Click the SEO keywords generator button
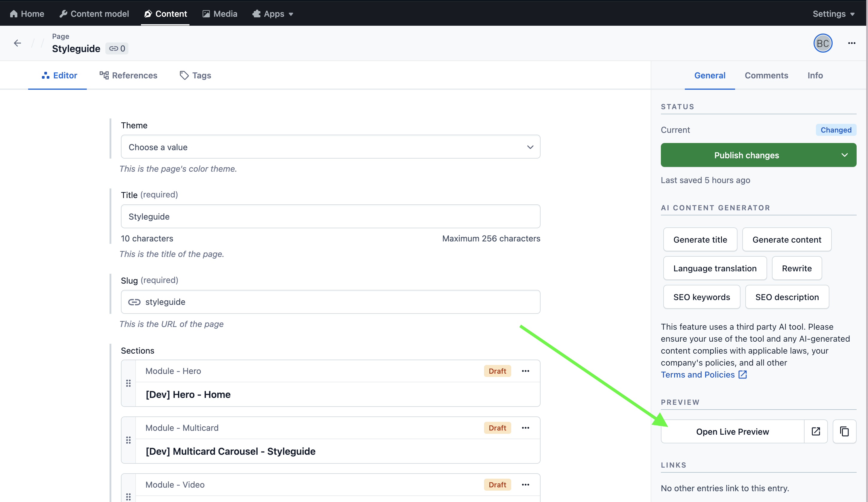The width and height of the screenshot is (868, 502). pos(701,296)
